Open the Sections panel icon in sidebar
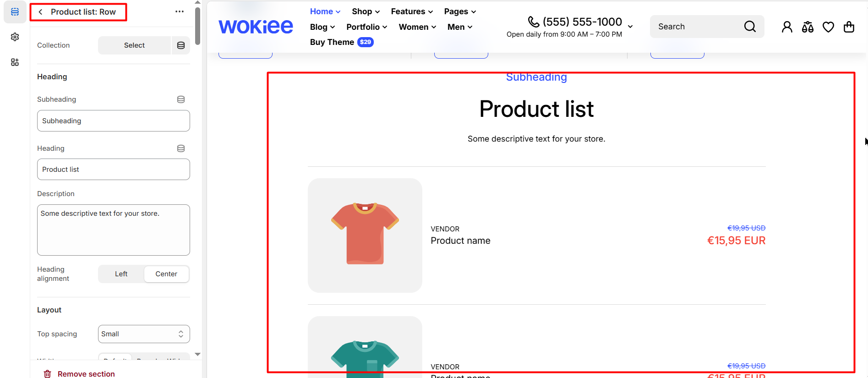This screenshot has height=378, width=868. click(15, 12)
